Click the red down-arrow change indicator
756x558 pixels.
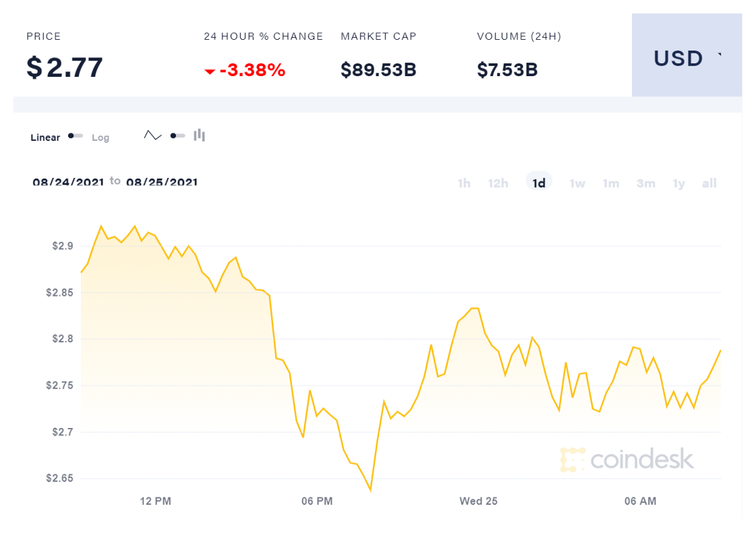point(210,71)
